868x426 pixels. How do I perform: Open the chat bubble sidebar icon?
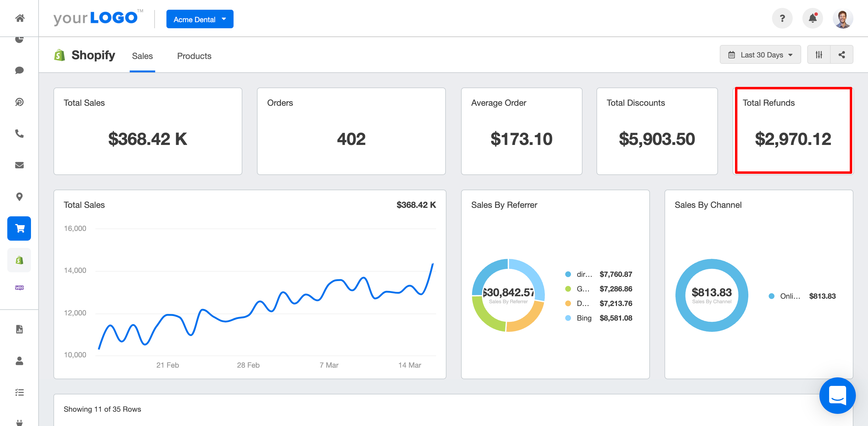pyautogui.click(x=19, y=70)
